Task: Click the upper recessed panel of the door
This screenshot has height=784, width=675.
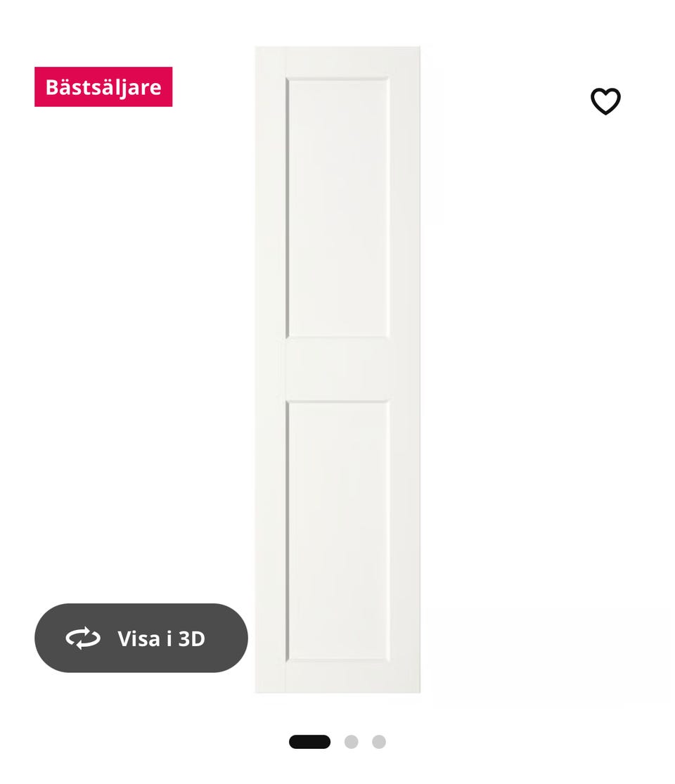Action: point(337,207)
